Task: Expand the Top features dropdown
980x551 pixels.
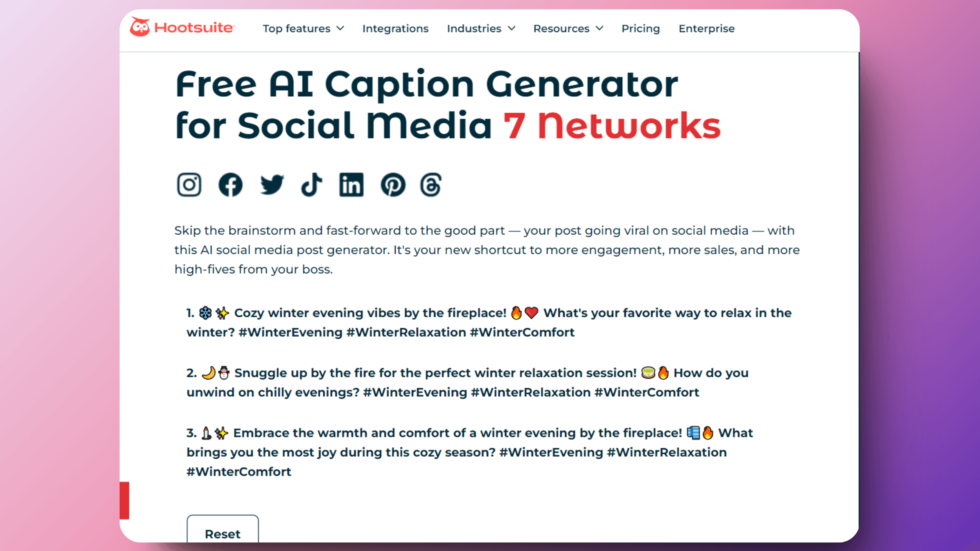Action: (303, 28)
